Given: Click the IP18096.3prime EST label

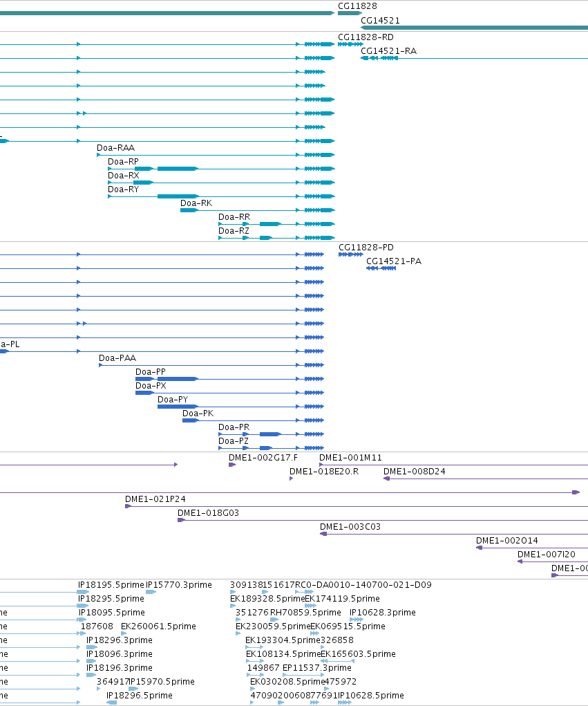Looking at the screenshot, I should (x=120, y=653).
